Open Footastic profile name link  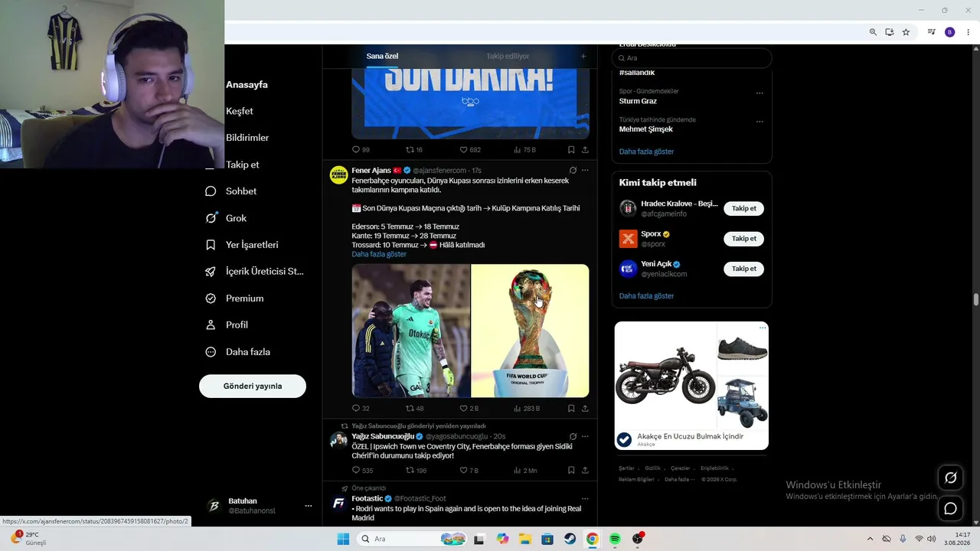[x=367, y=499]
